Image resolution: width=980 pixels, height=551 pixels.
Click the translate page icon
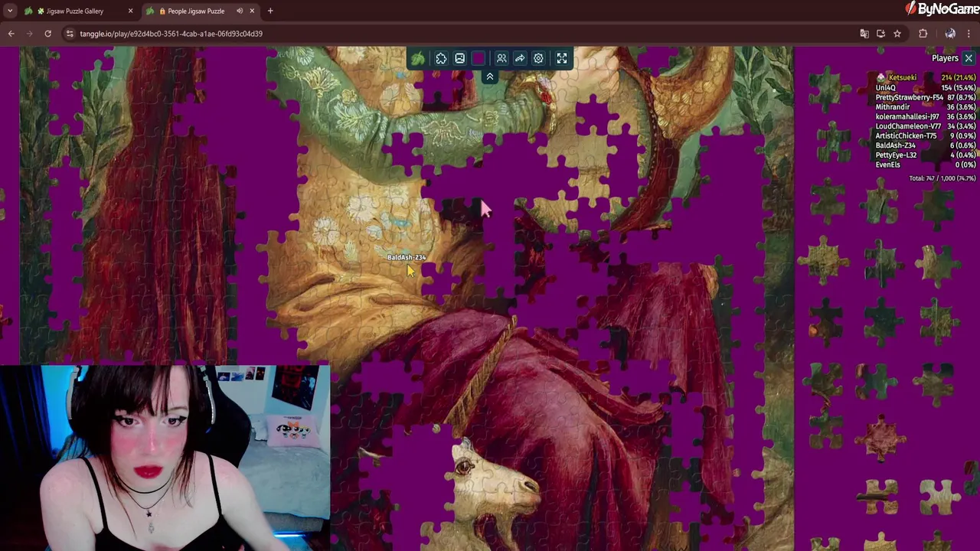[x=864, y=34]
